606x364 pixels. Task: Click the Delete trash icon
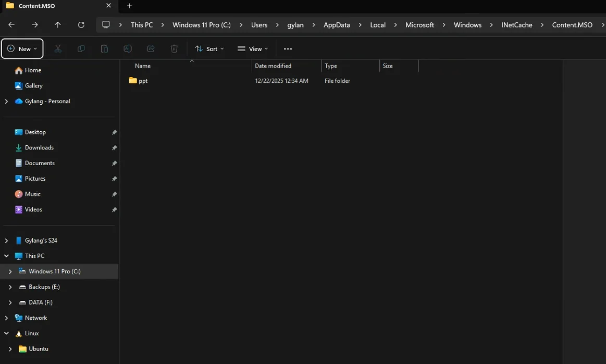pyautogui.click(x=175, y=48)
